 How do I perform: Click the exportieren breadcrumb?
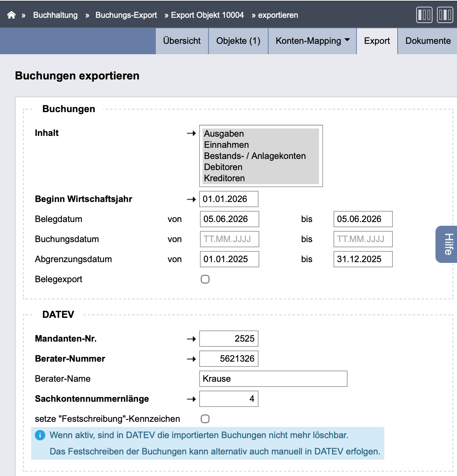coord(278,15)
